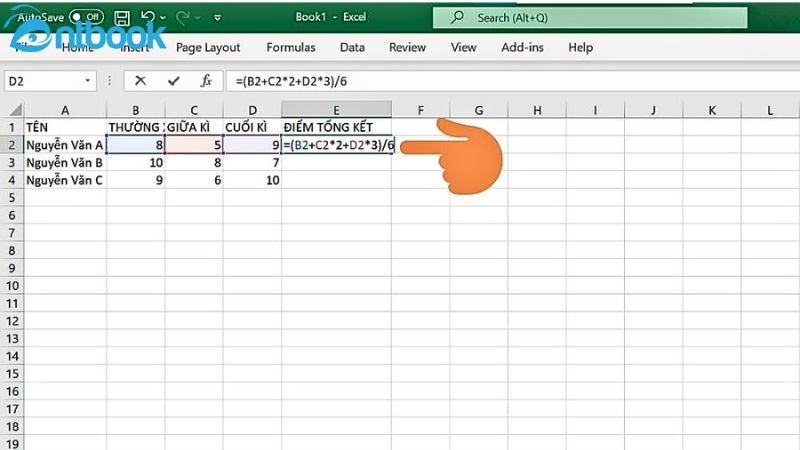Viewport: 800px width, 450px height.
Task: Select column B header
Action: (136, 110)
